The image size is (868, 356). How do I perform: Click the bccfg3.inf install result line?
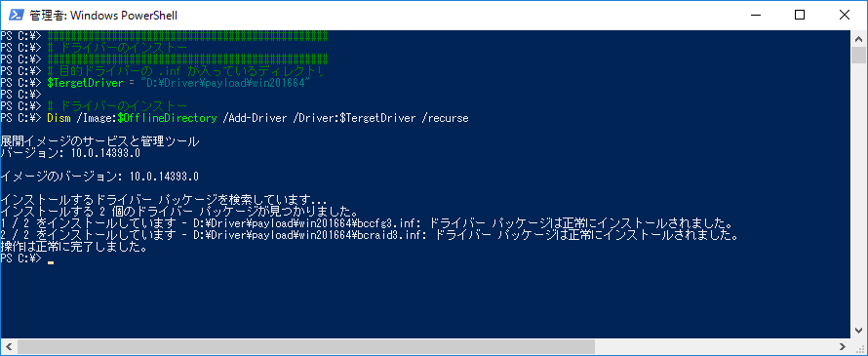click(367, 223)
